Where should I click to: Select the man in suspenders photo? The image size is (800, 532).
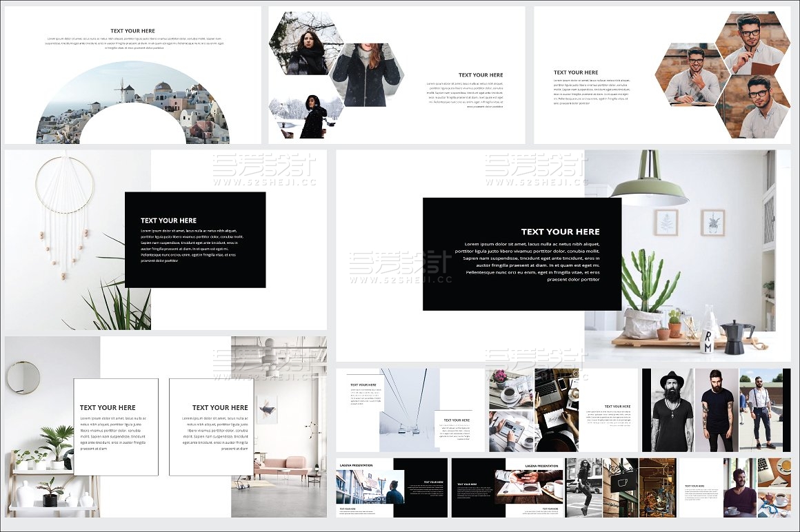(761, 409)
